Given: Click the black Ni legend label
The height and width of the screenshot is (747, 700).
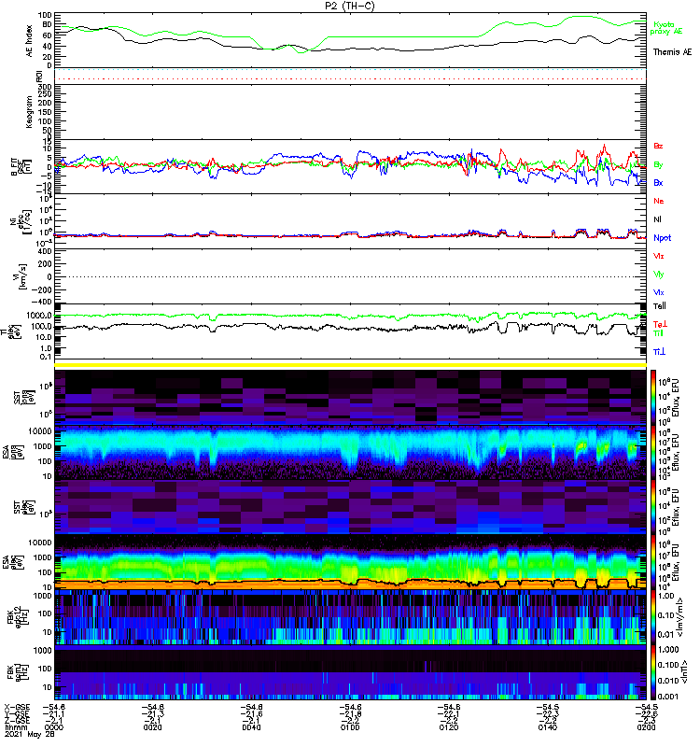Looking at the screenshot, I should [657, 219].
